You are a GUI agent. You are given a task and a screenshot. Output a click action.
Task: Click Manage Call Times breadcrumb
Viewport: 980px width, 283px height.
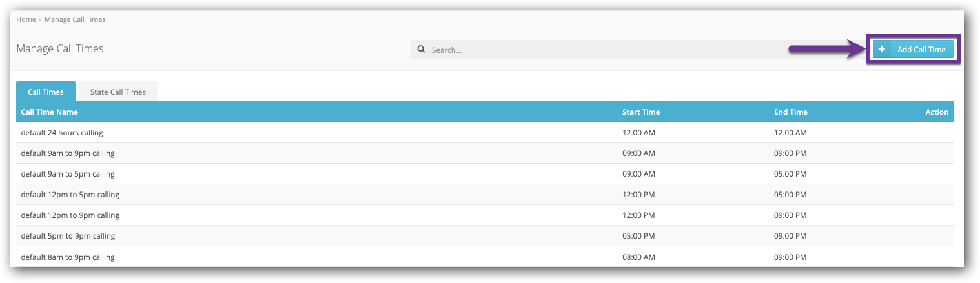point(75,19)
